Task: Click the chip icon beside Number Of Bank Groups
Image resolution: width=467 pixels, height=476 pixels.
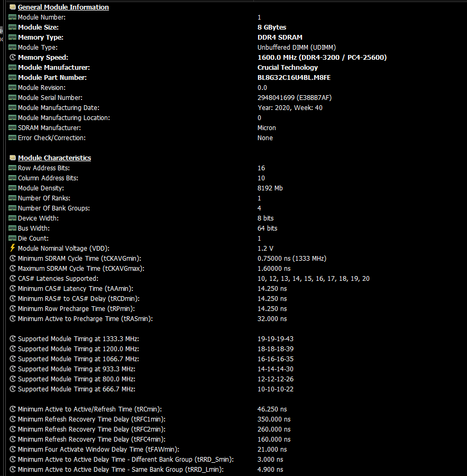Action: point(13,208)
